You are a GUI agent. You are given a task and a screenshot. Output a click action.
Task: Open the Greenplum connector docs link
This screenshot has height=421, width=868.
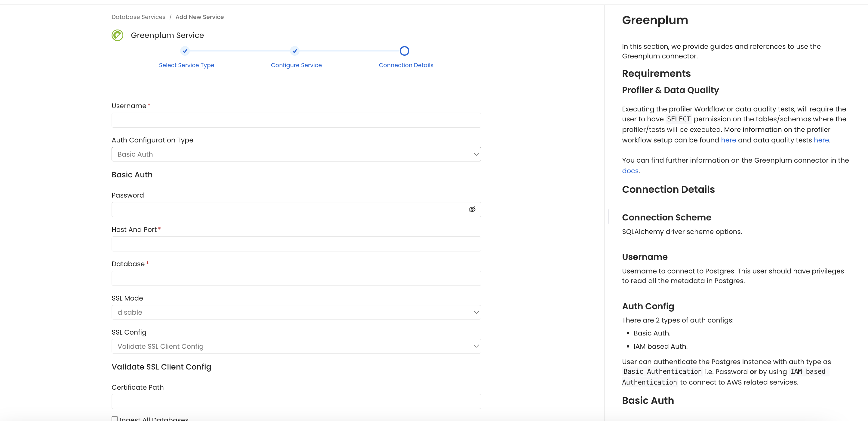point(629,171)
